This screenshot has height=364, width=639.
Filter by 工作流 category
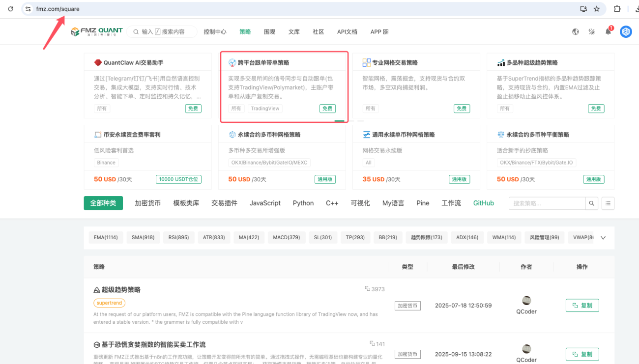tap(451, 203)
